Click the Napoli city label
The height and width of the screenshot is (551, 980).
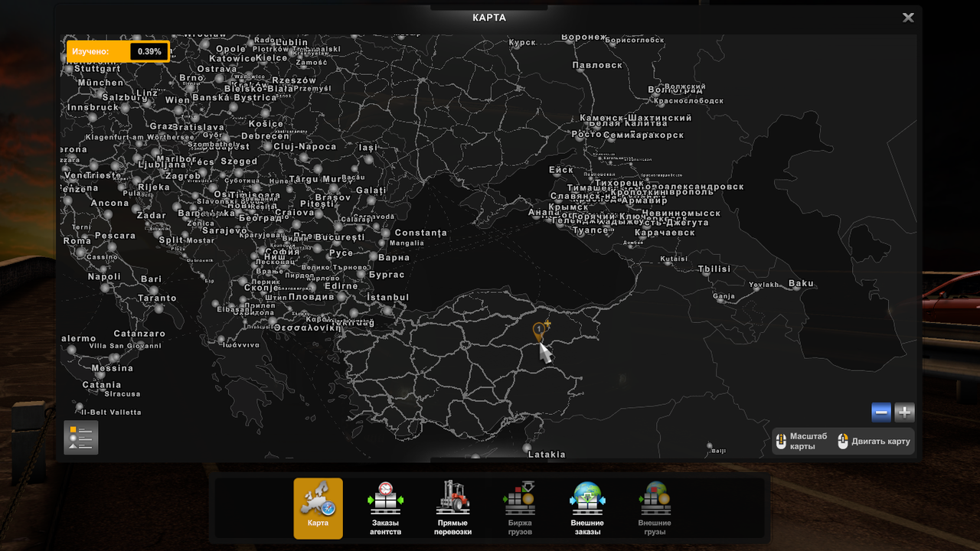coord(104,277)
